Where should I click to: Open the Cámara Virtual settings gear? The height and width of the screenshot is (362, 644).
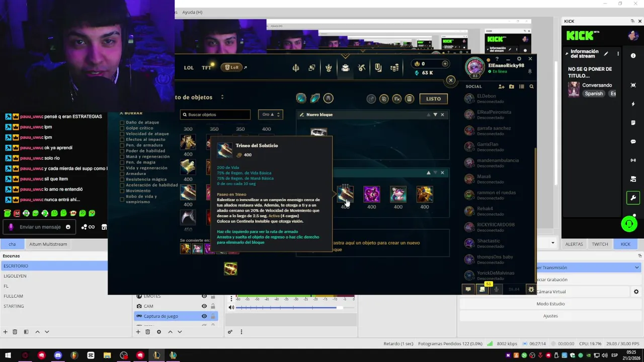pyautogui.click(x=636, y=292)
